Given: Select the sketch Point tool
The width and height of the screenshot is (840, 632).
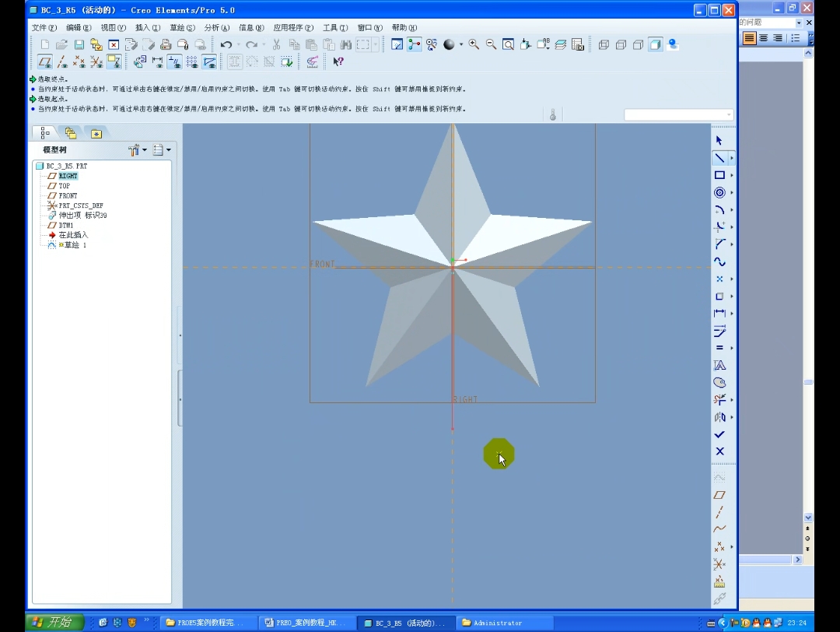Looking at the screenshot, I should [719, 279].
